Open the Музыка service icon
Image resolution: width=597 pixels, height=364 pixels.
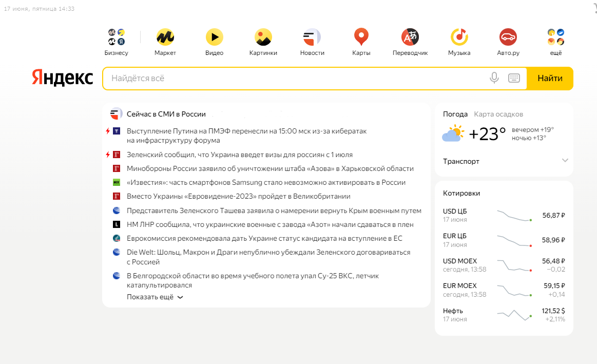pyautogui.click(x=459, y=37)
